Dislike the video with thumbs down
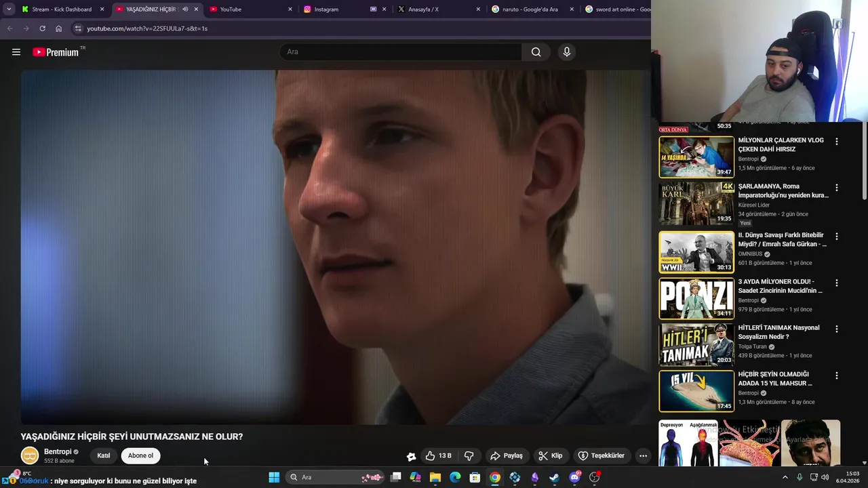Image resolution: width=868 pixels, height=488 pixels. point(469,455)
